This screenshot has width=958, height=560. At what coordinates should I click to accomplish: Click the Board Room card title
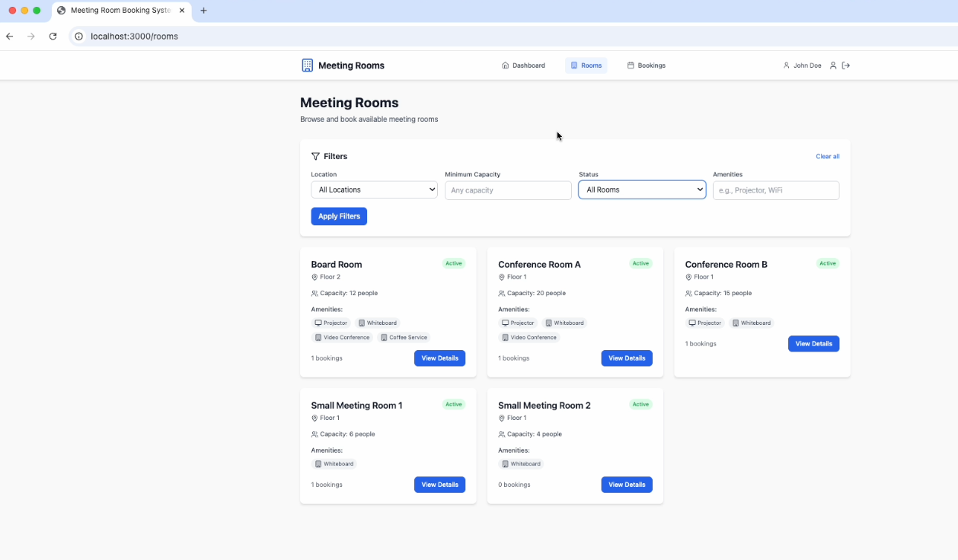pos(337,265)
